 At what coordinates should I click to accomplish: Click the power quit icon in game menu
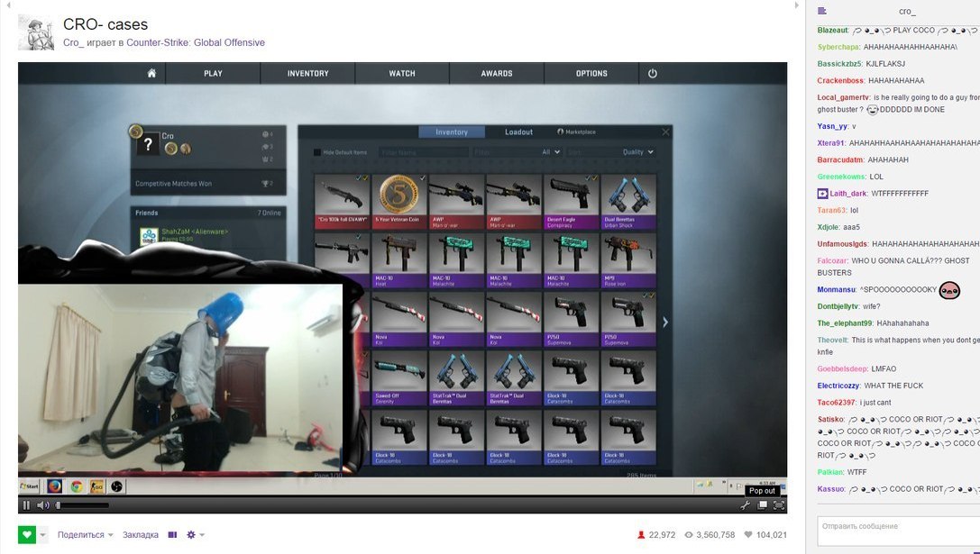(653, 73)
